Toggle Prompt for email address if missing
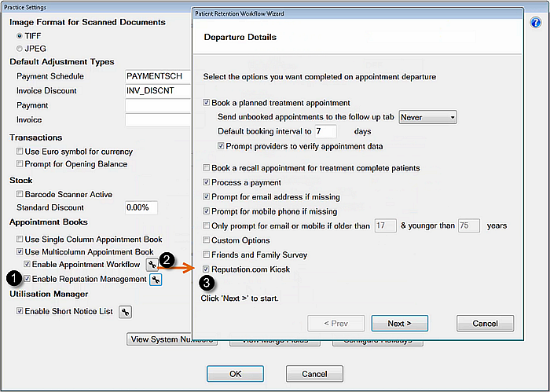Viewport: 550px width, 392px height. pyautogui.click(x=207, y=196)
